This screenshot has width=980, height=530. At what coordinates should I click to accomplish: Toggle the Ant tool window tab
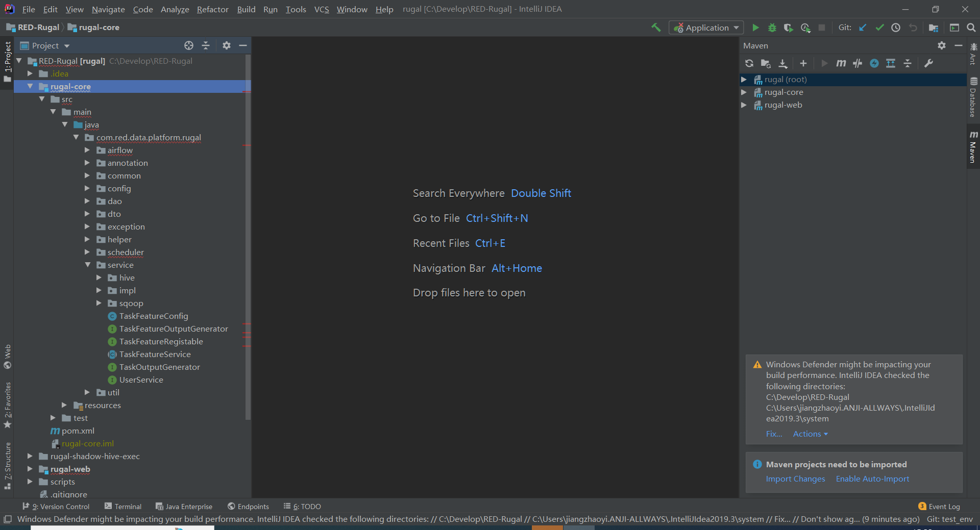tap(973, 54)
